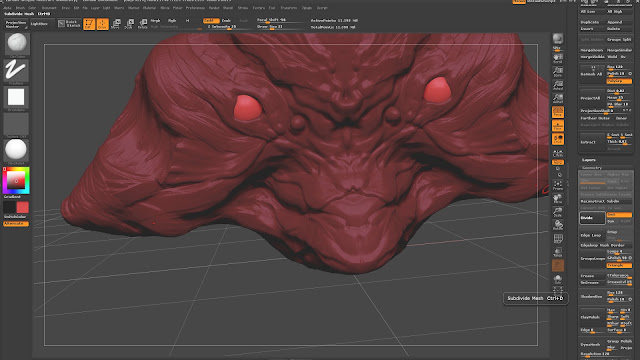Open the current Brush thumbnail picker
Viewport: 640px width, 360px height.
(16, 44)
